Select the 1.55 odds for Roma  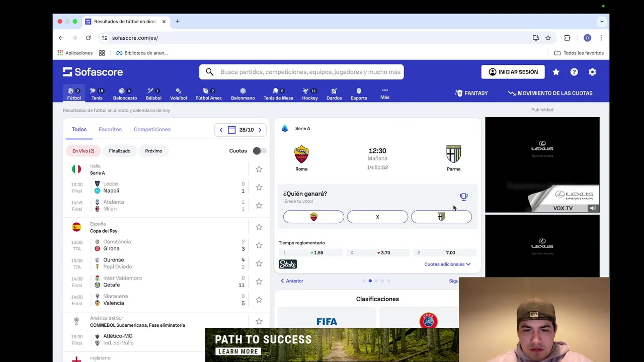310,253
